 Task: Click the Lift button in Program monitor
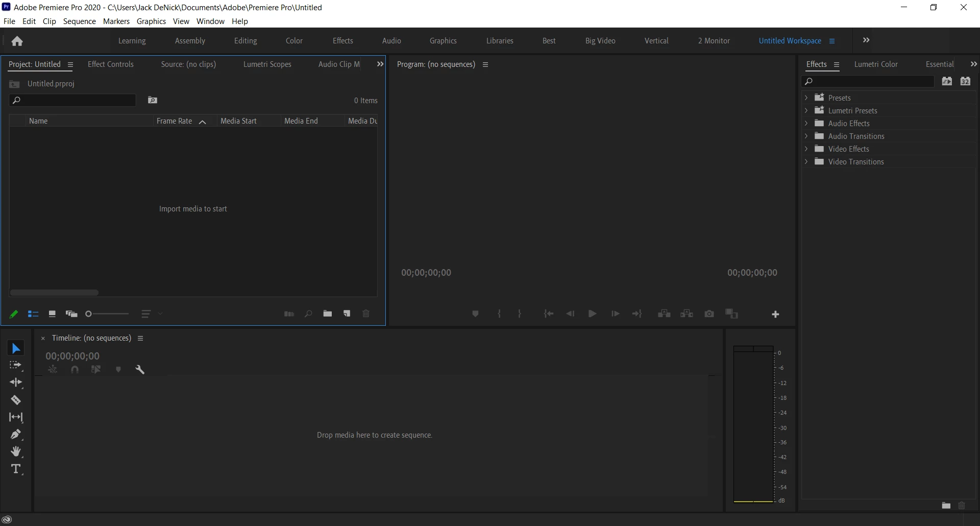(664, 314)
